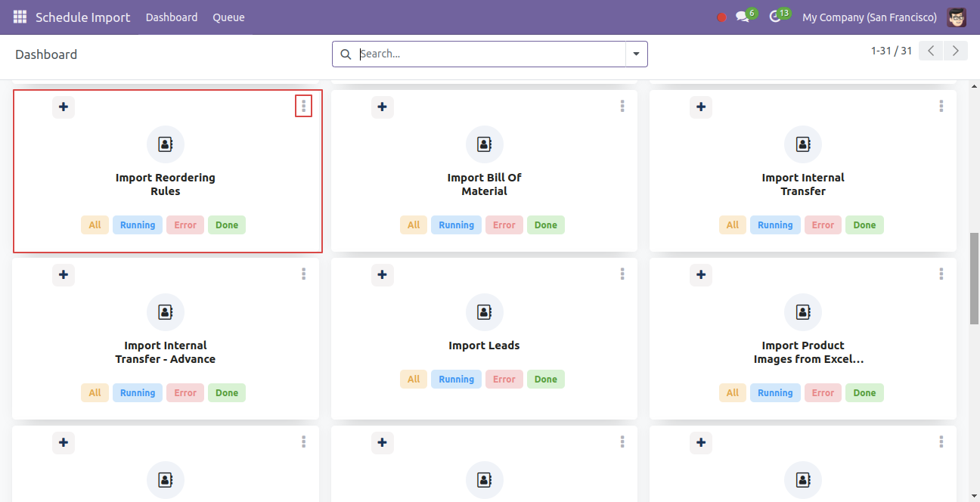Open kebab menu on Import Internal Transfer card
Viewport: 980px width, 502px height.
[941, 107]
